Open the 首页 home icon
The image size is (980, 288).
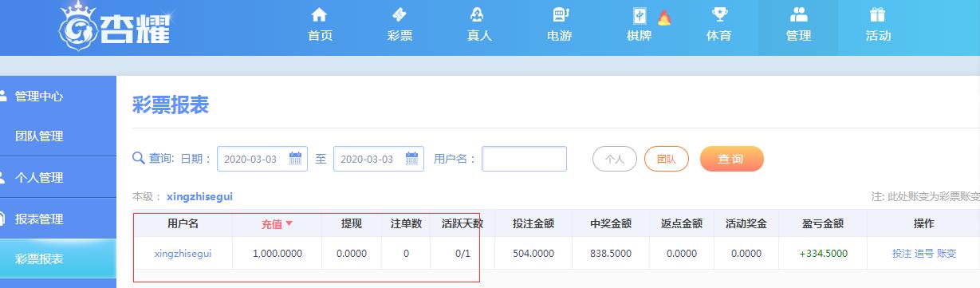tap(319, 14)
